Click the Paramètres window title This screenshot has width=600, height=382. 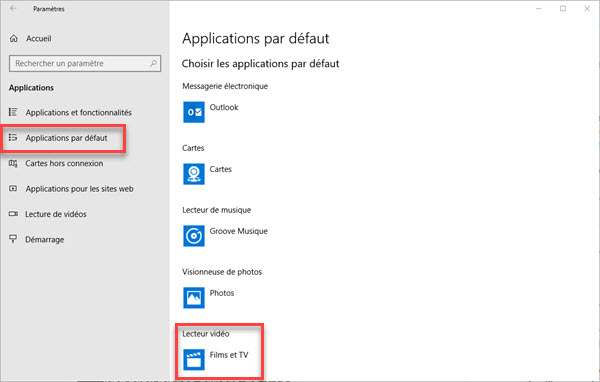pos(49,9)
